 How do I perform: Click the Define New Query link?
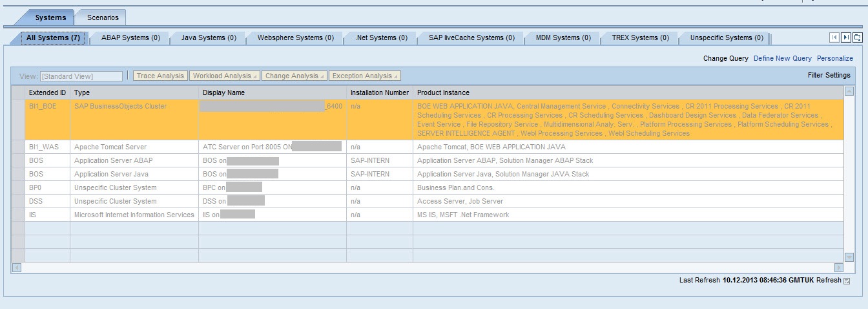[x=783, y=58]
